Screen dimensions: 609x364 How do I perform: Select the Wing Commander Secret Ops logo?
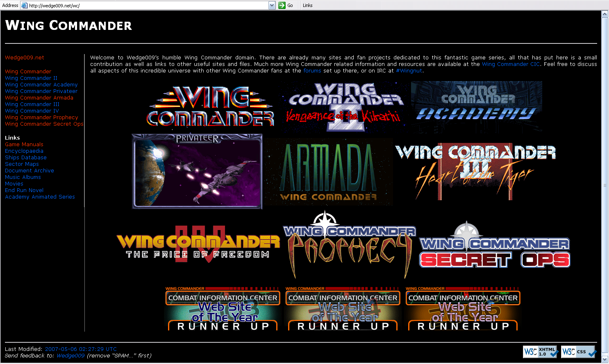pyautogui.click(x=495, y=251)
